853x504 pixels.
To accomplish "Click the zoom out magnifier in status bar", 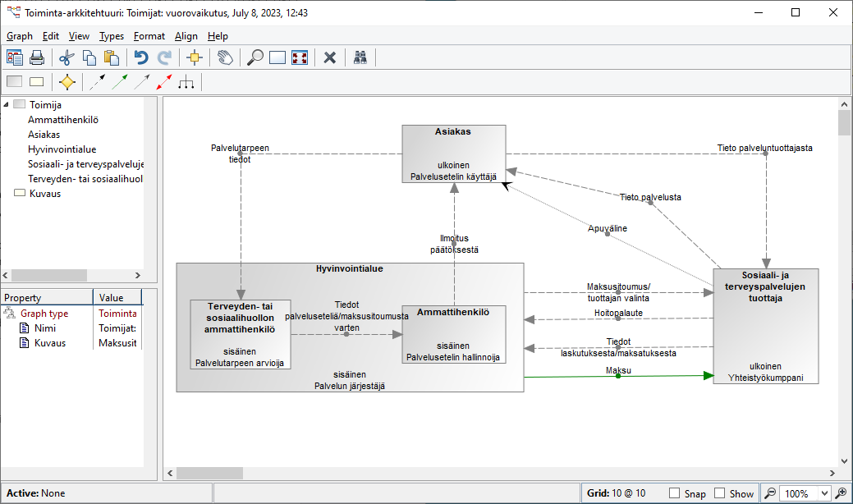I will click(769, 493).
